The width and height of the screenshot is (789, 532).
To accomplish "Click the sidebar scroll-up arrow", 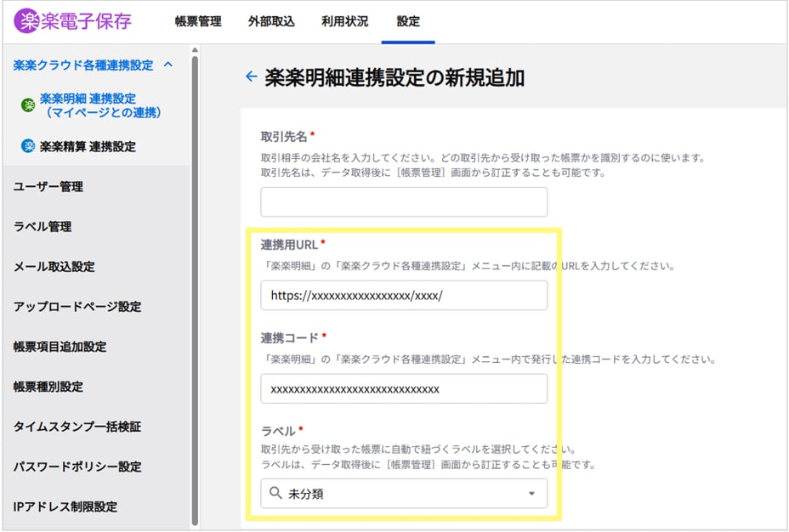I will pyautogui.click(x=195, y=50).
